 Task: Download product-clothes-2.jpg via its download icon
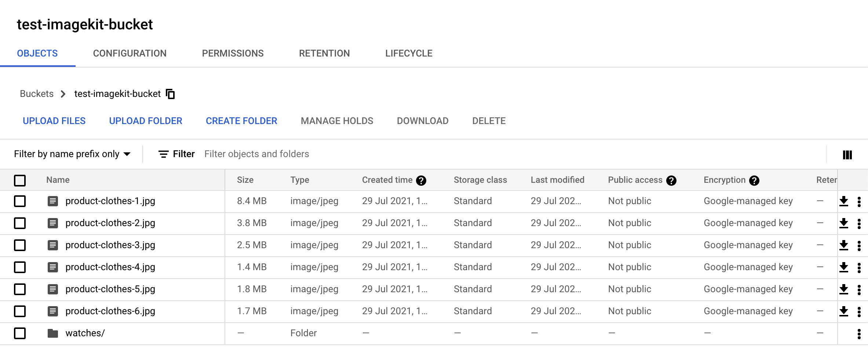[x=844, y=223]
